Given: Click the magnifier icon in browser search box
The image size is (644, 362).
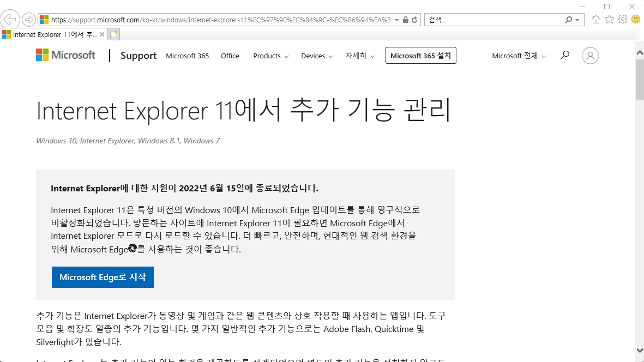Looking at the screenshot, I should coord(568,20).
